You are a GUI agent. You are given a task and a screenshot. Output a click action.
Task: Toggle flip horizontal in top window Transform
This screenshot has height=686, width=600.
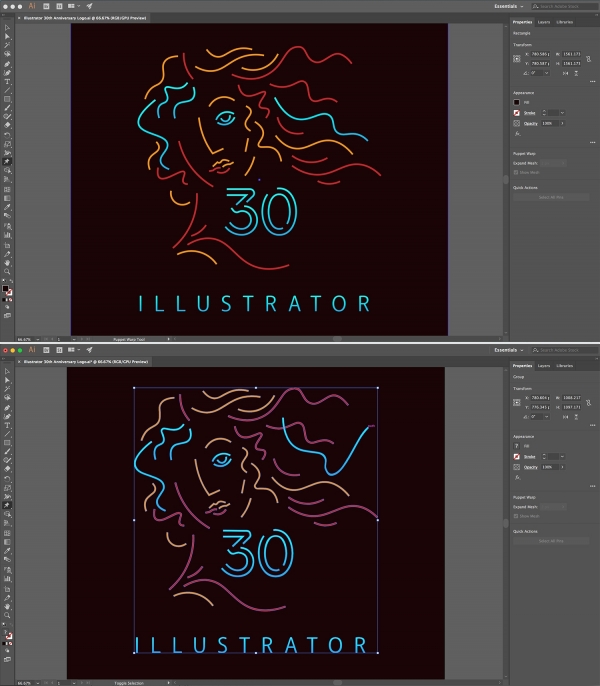[x=565, y=73]
